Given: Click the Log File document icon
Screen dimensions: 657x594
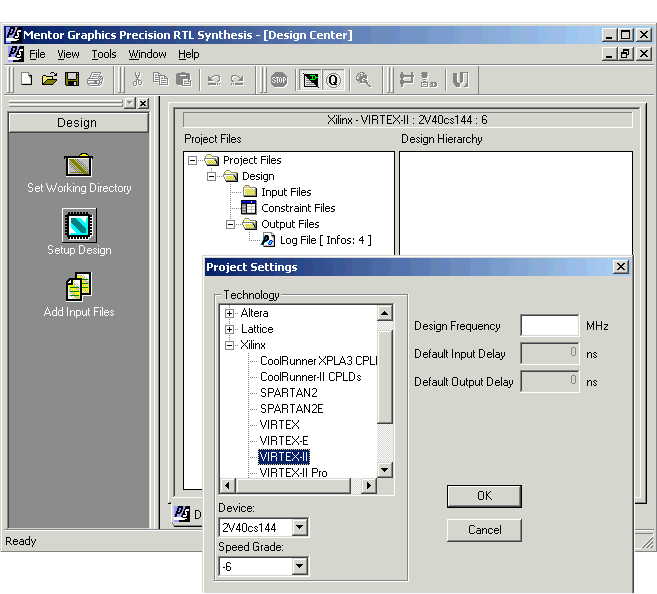Looking at the screenshot, I should [268, 240].
